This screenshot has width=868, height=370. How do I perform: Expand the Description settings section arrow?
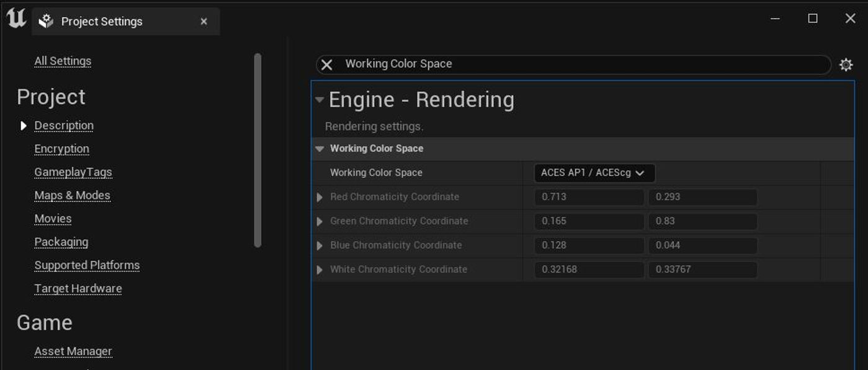24,125
